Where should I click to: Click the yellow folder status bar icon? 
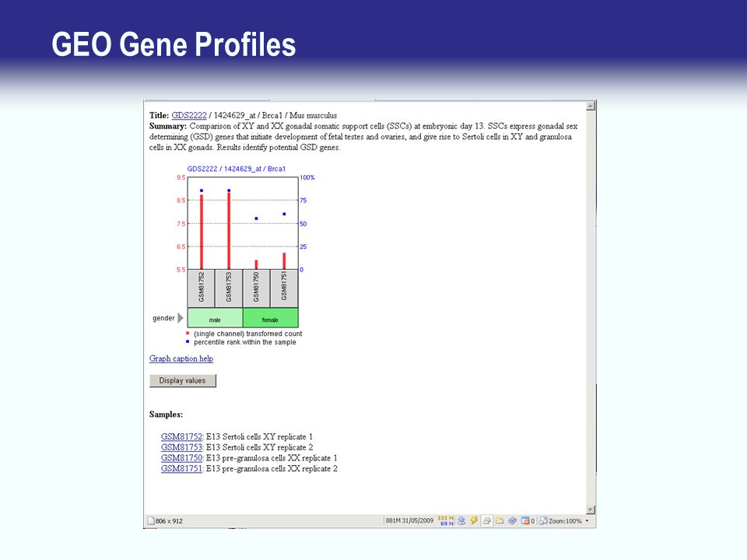coord(500,520)
